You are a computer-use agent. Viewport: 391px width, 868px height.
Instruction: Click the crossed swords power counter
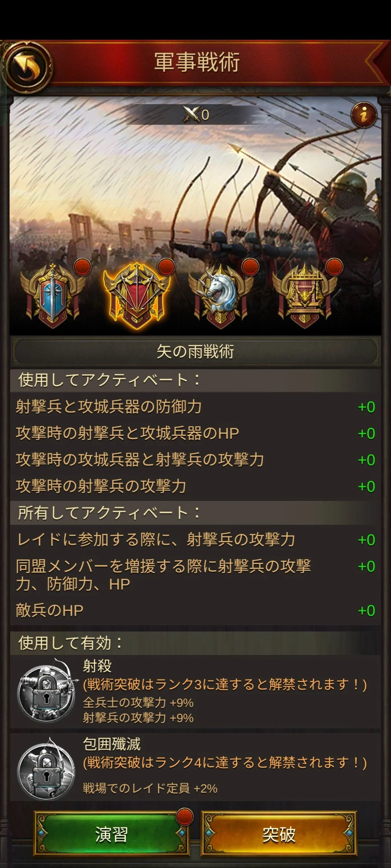[195, 115]
